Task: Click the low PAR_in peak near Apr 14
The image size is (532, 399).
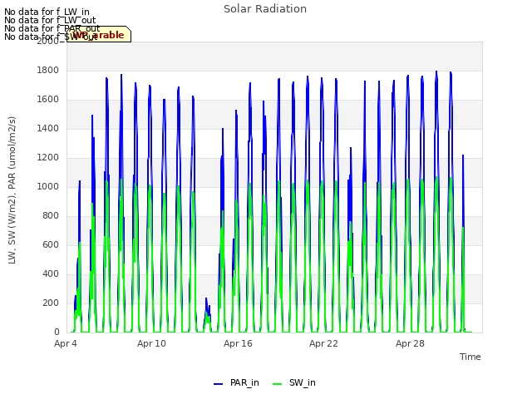Action: pyautogui.click(x=206, y=298)
